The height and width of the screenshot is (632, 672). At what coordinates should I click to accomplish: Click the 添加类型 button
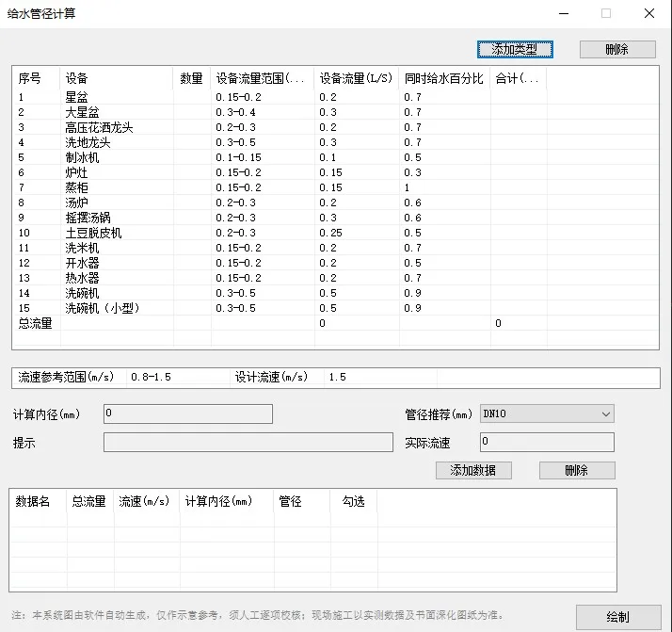tap(515, 49)
